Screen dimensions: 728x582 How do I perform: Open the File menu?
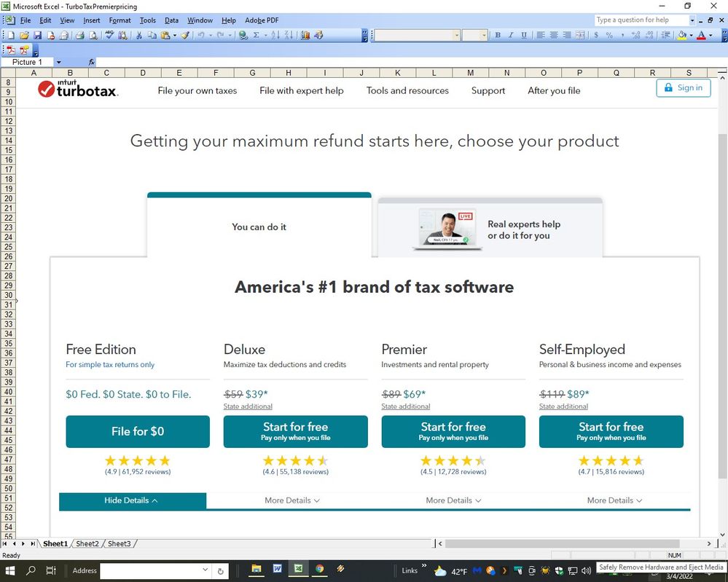tap(26, 20)
